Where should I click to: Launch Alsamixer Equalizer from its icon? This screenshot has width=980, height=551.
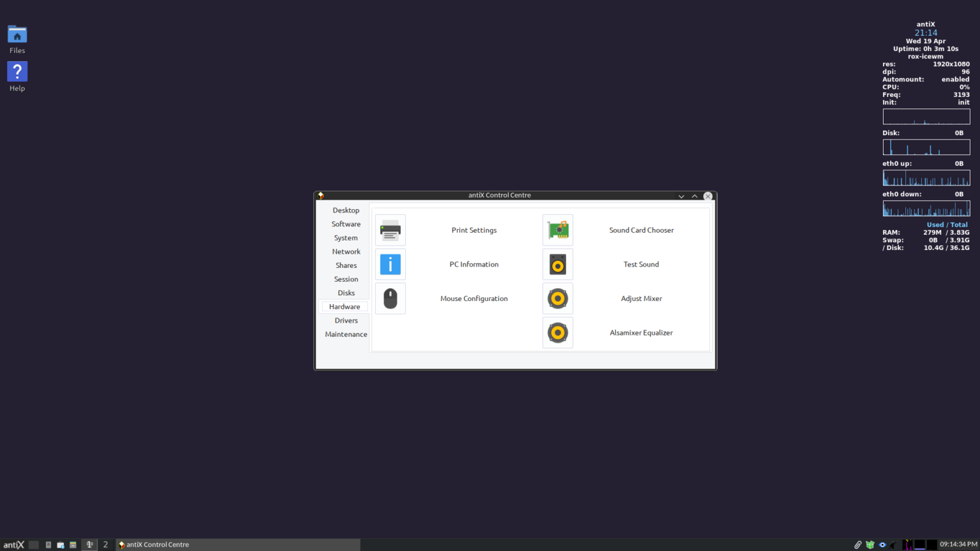(558, 332)
